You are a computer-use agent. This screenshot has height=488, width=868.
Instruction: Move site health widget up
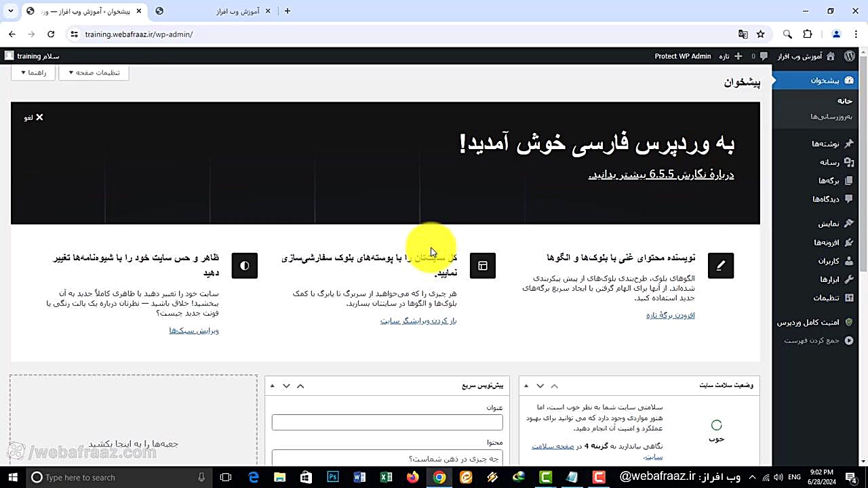tap(554, 386)
